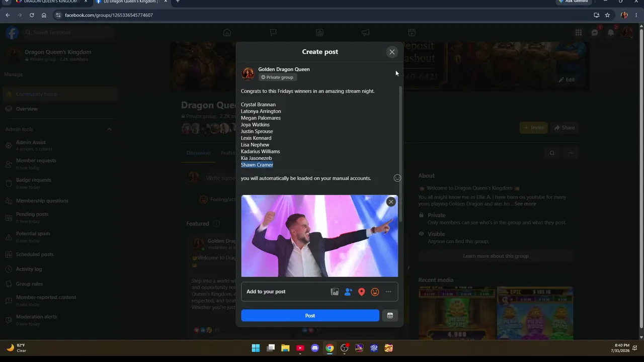Click the Invite button on the group
Image resolution: width=644 pixels, height=362 pixels.
click(533, 128)
